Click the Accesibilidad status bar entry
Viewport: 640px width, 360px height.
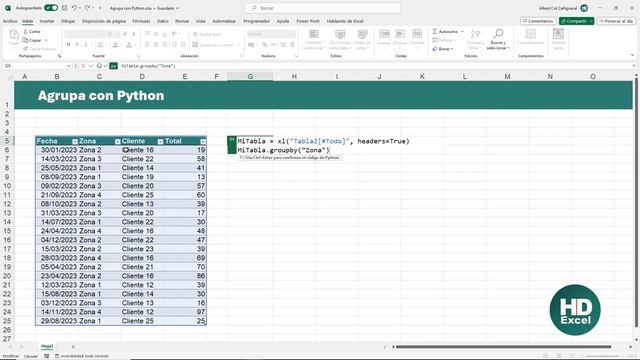coord(82,356)
